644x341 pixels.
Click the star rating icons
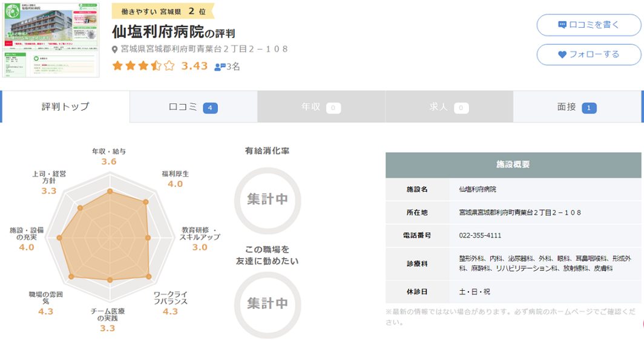(143, 66)
